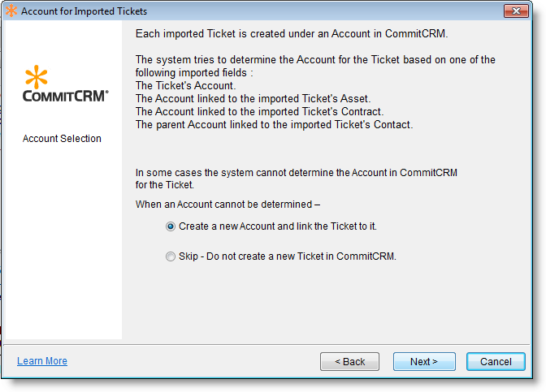The image size is (546, 392).
Task: Click the 'Account Selection' step label
Action: (x=62, y=139)
